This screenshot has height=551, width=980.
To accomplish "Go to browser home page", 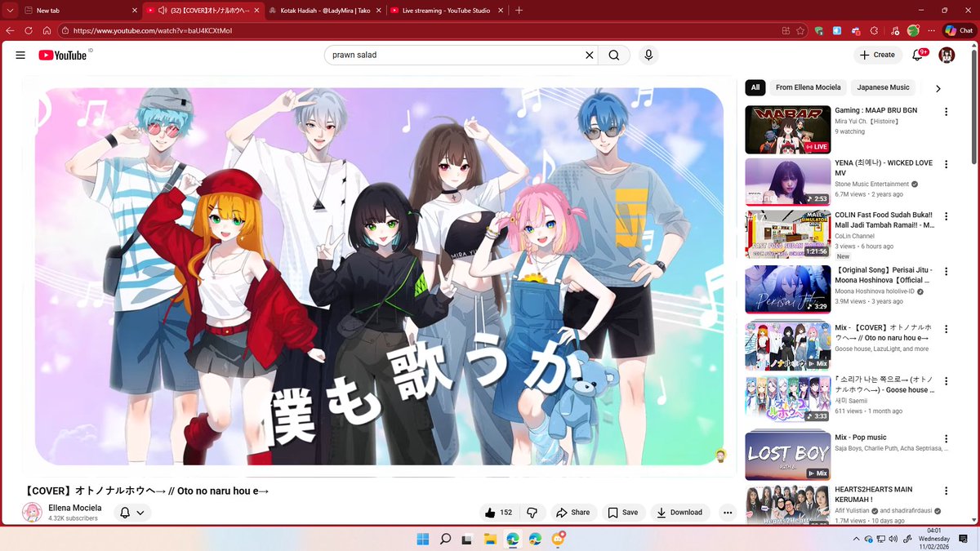I will [x=47, y=30].
